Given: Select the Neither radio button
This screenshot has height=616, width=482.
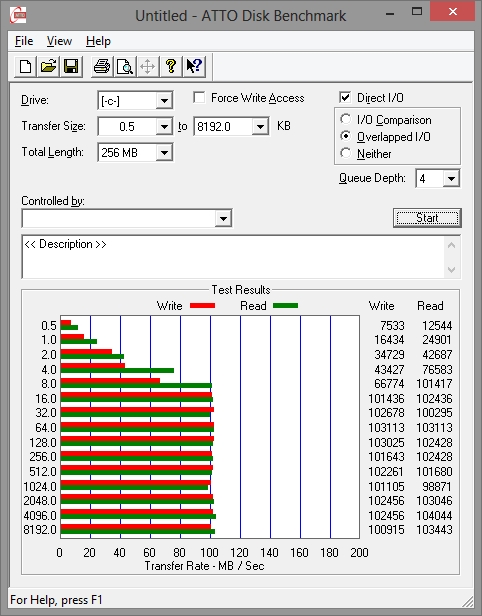Looking at the screenshot, I should 346,153.
